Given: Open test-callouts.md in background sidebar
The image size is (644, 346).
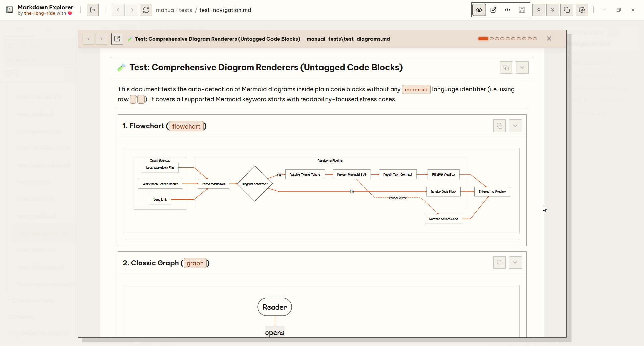Looking at the screenshot, I should (40, 98).
